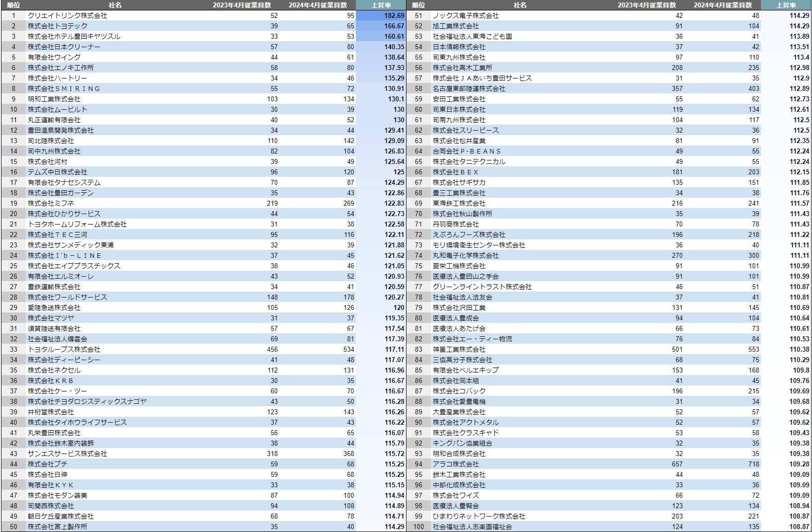Screen dimensions: 812x532
Task: Select 株式会社サンメディック東浦 company cell
Action: (x=70, y=245)
